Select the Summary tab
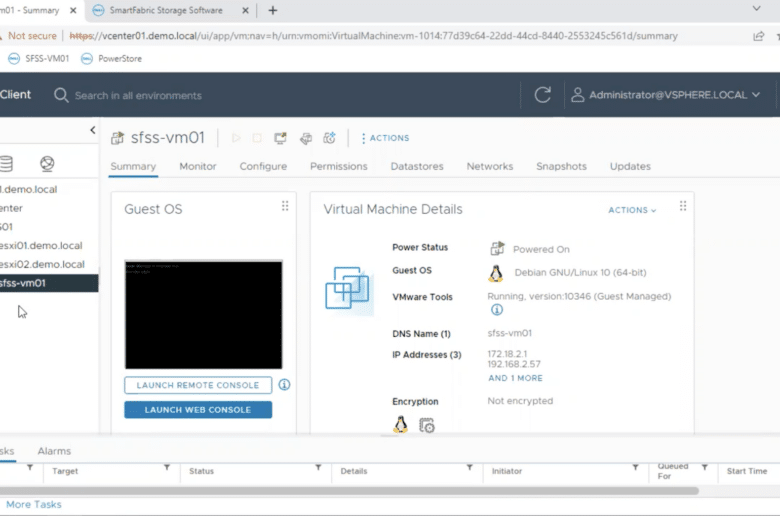The width and height of the screenshot is (780, 516). coord(133,166)
